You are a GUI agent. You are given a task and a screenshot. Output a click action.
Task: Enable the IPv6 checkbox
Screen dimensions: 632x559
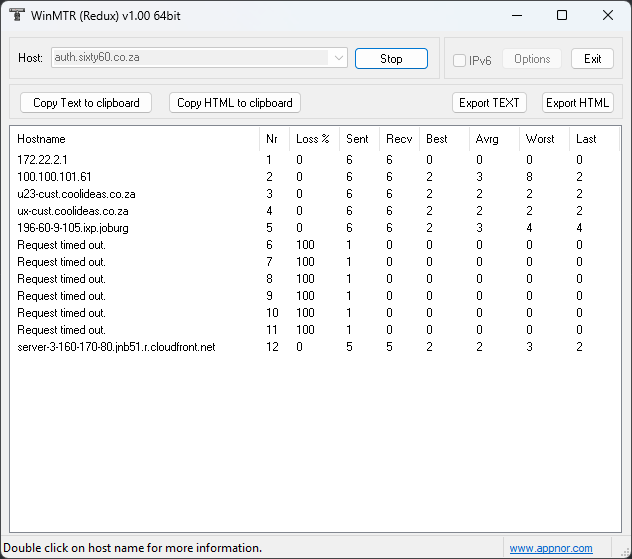point(459,60)
